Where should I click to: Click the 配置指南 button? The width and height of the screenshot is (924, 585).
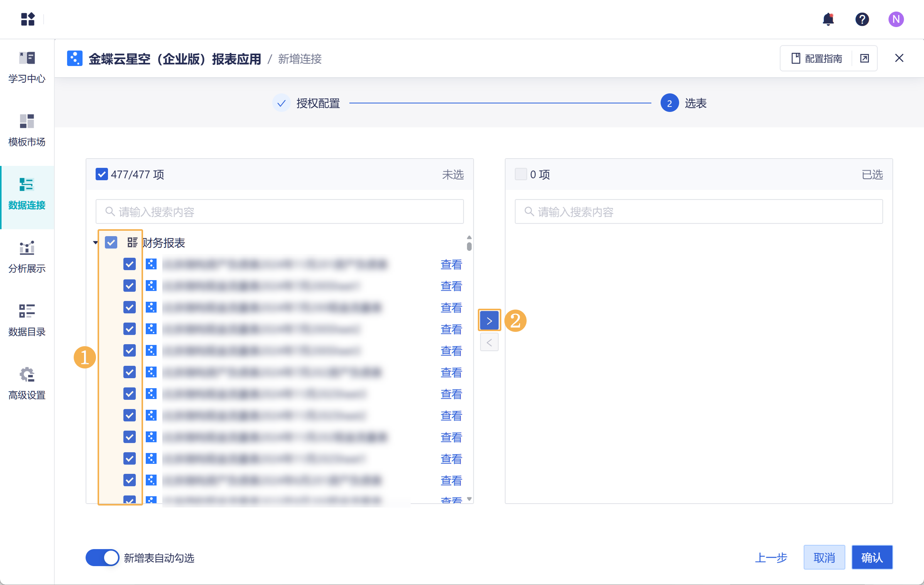pos(816,58)
